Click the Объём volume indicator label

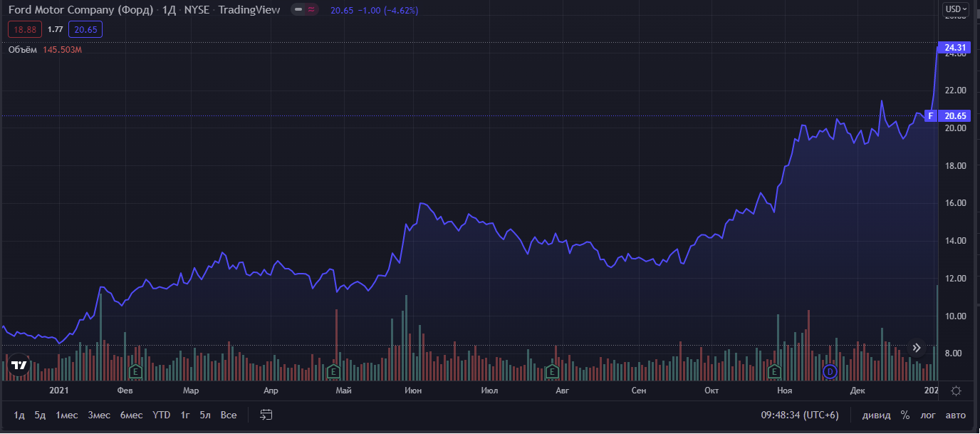click(24, 50)
